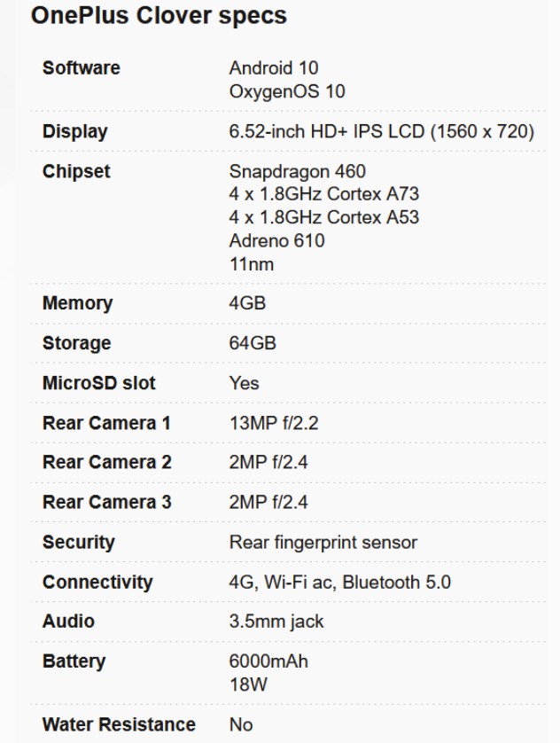Screen dimensions: 560x743
Task: Select the Display row label
Action: (x=74, y=132)
